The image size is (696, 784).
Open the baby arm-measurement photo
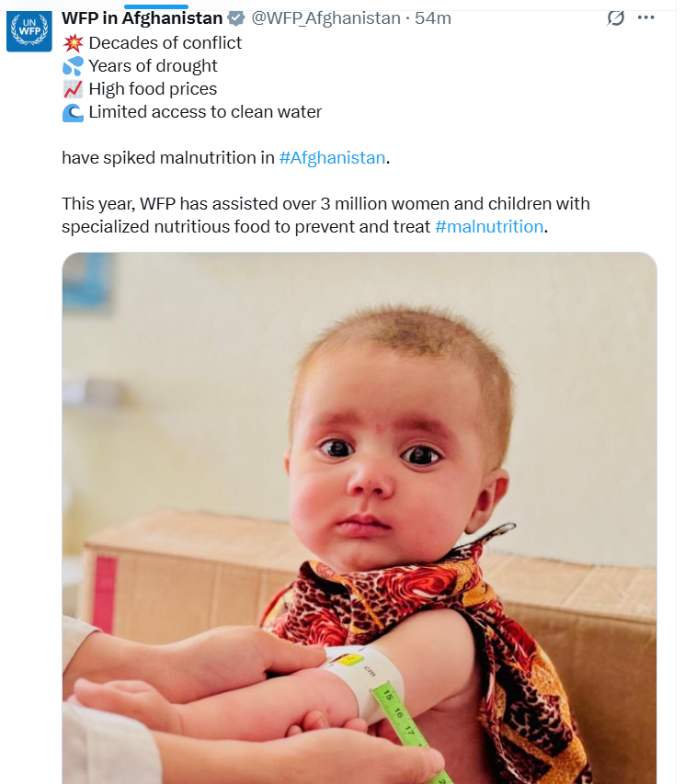pos(359,518)
